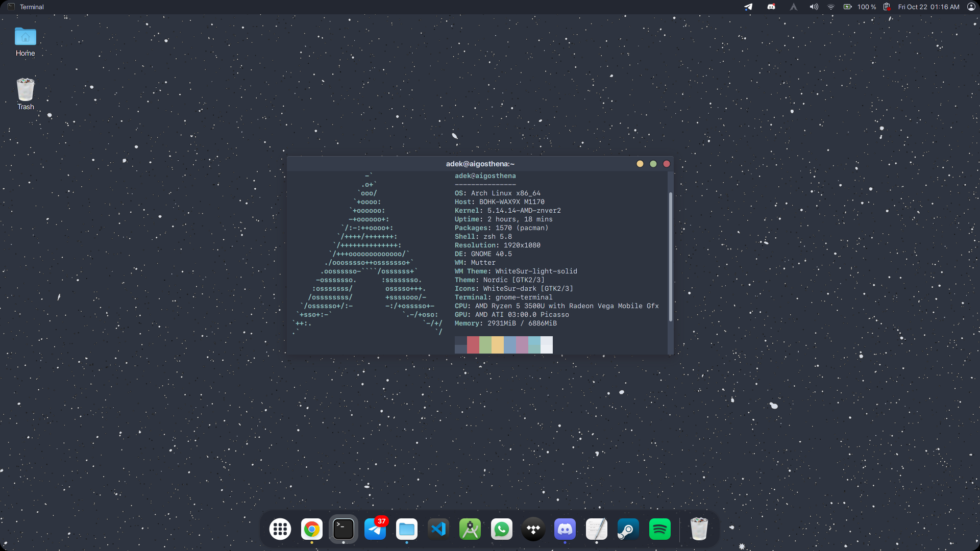Open Android Studio from the dock
Image resolution: width=980 pixels, height=551 pixels.
470,529
